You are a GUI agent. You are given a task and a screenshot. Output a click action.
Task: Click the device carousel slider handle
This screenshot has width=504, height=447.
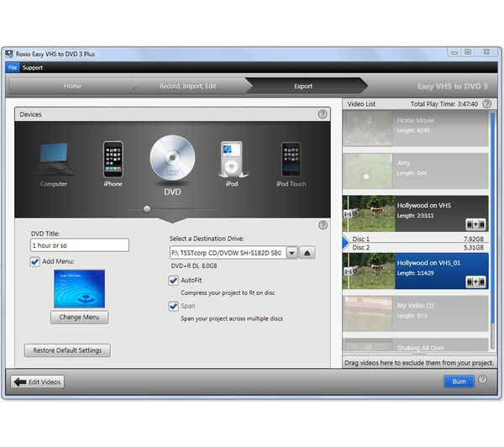click(147, 209)
